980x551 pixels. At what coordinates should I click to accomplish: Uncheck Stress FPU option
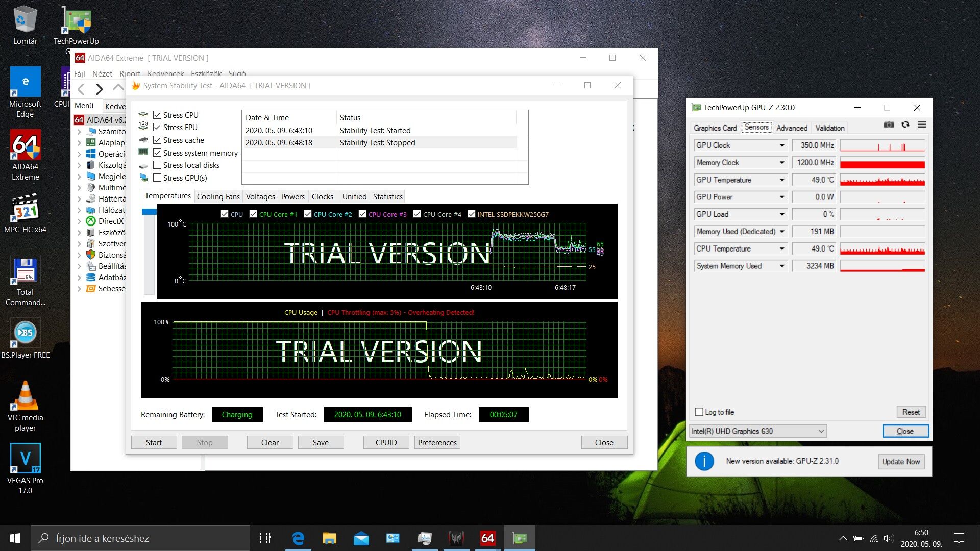point(157,127)
